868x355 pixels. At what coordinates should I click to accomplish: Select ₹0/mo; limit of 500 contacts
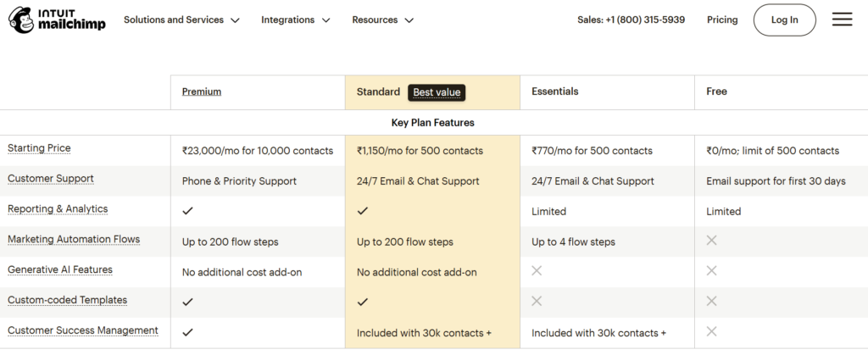click(773, 151)
